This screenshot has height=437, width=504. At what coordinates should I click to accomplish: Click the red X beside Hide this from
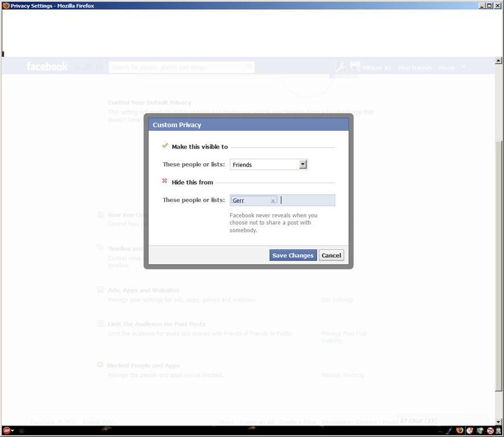click(165, 182)
